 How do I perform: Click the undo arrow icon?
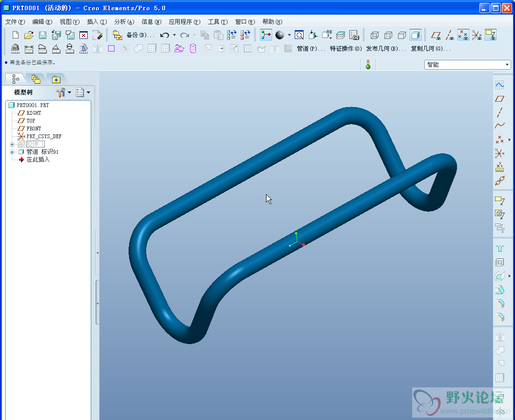(165, 35)
